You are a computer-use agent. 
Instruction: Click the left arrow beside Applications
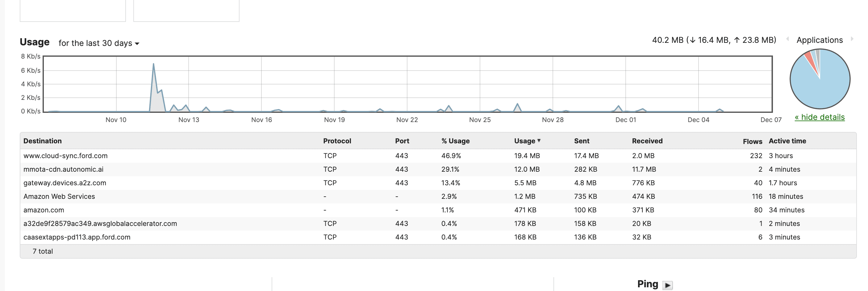coord(787,39)
